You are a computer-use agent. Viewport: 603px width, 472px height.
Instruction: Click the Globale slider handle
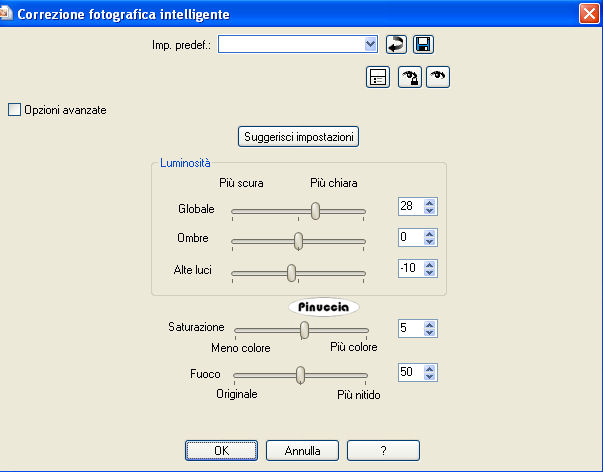(x=315, y=211)
